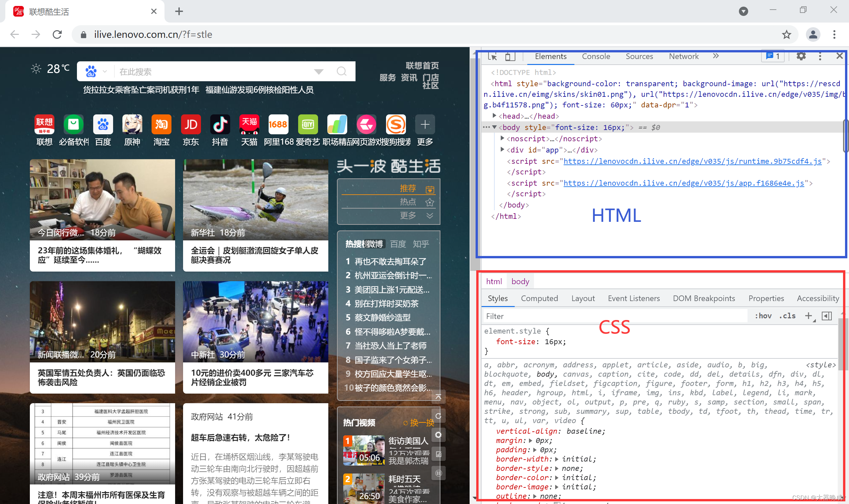Image resolution: width=849 pixels, height=504 pixels.
Task: Click the Styles filter input
Action: tap(615, 316)
